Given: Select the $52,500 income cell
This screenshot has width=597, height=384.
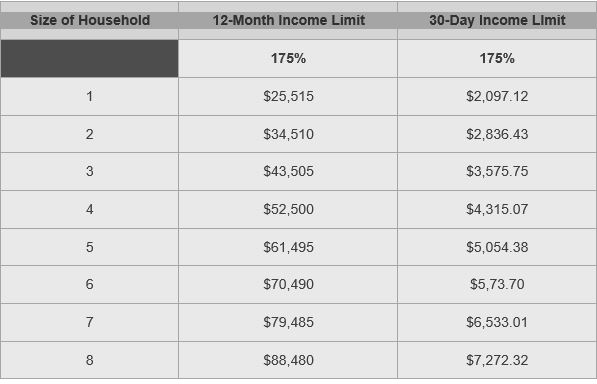Looking at the screenshot, I should tap(288, 210).
